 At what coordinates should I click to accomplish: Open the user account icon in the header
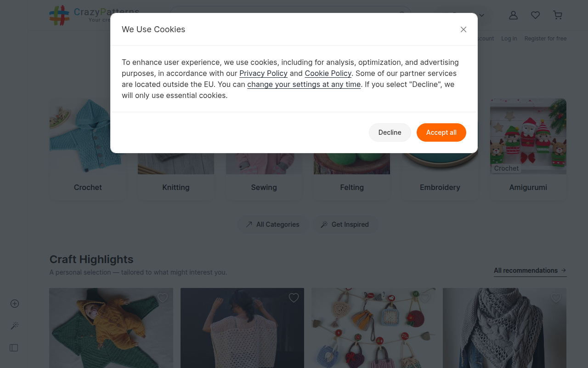pos(513,15)
